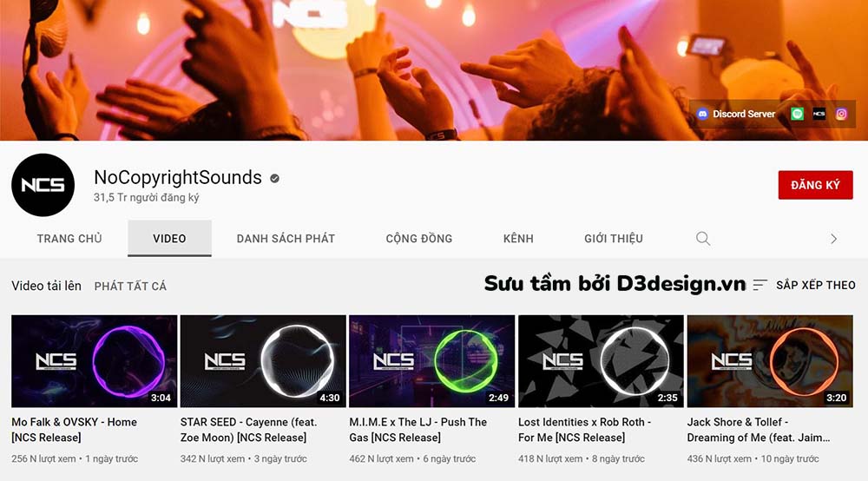Expand more tabs with right chevron
Viewport: 868px width, 481px height.
(x=833, y=239)
